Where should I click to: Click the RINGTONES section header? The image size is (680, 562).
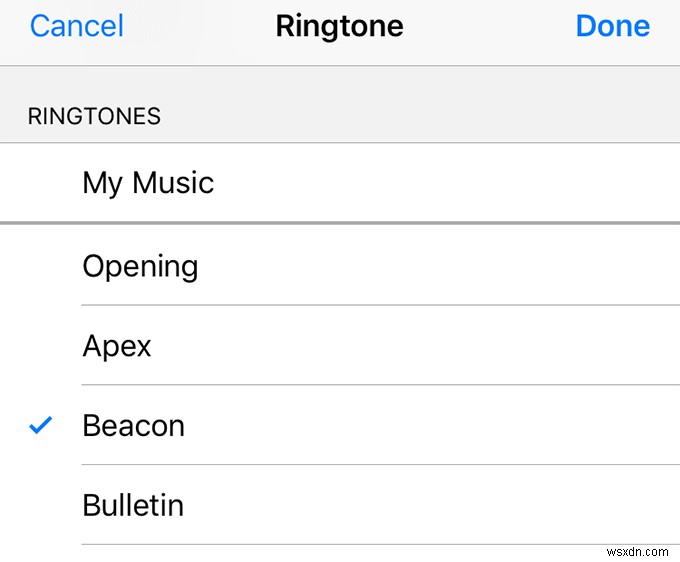tap(94, 116)
